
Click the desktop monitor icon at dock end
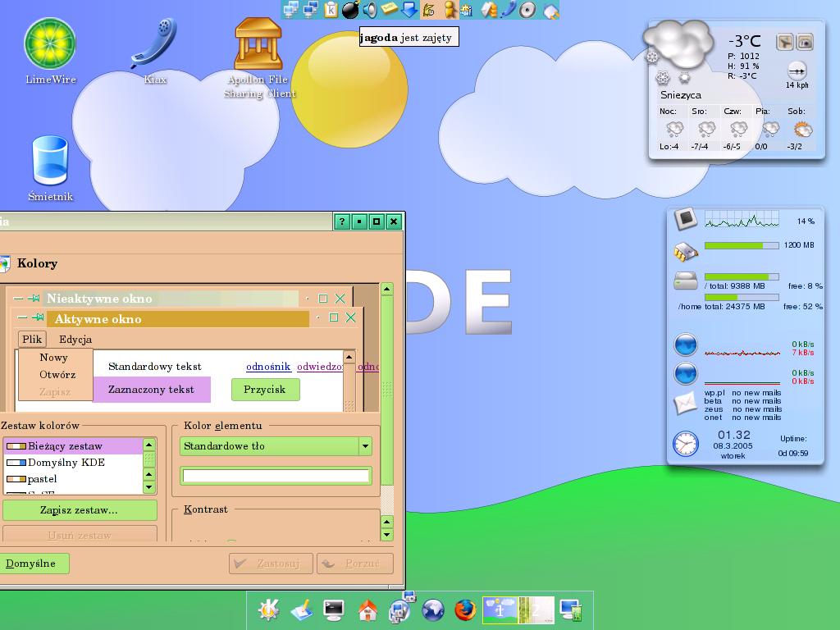coord(570,609)
